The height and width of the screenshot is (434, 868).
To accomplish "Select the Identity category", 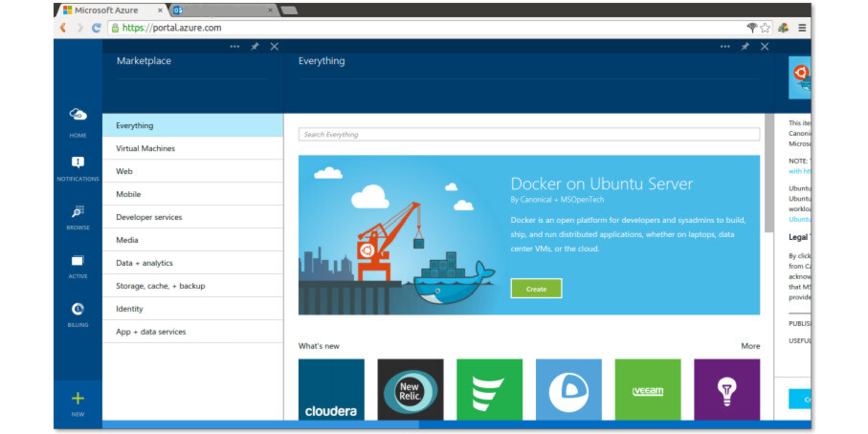I will coord(192,309).
